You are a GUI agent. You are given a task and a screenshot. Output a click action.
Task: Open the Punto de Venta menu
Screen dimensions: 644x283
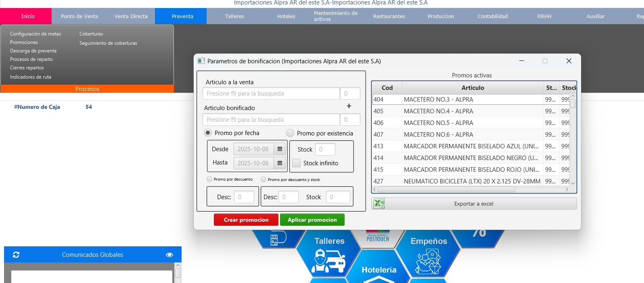point(79,17)
